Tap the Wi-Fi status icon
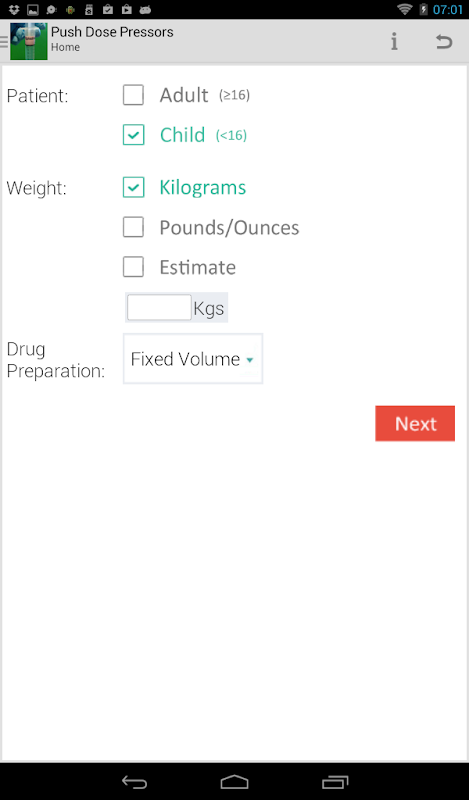469x800 pixels. (x=405, y=9)
